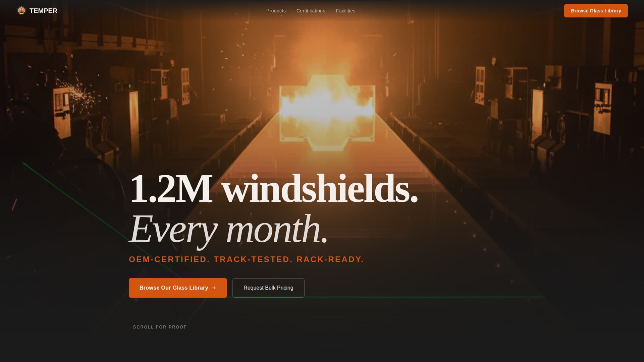Viewport: 644px width, 362px height.
Task: Click the navigation link labeled Products
Action: 276,11
